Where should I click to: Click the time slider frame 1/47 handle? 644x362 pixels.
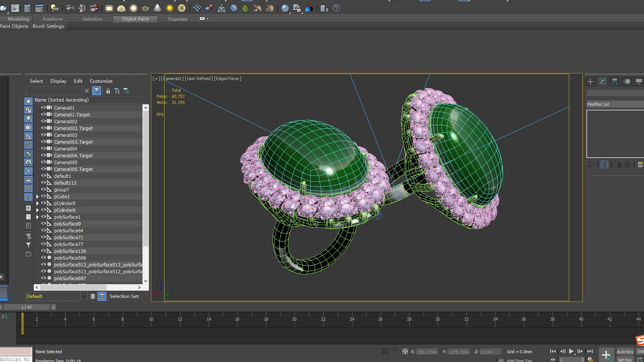point(26,307)
